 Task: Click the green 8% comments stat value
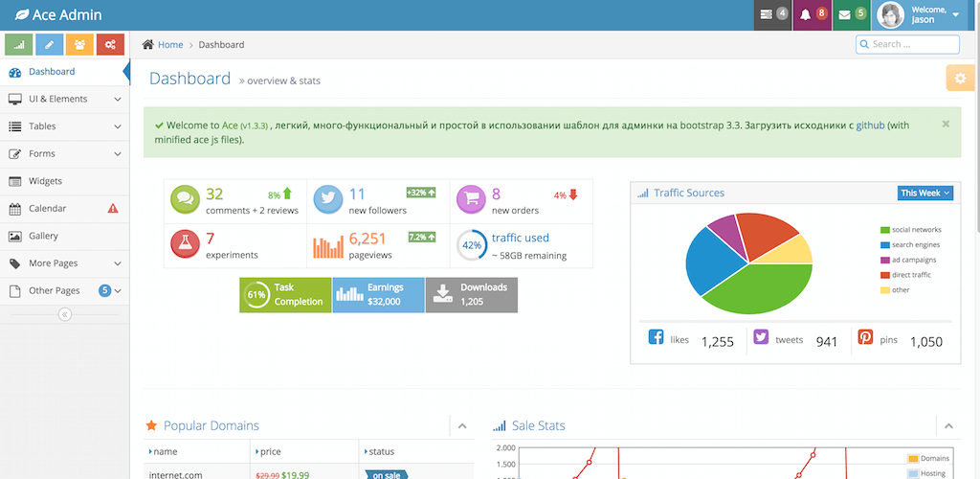point(275,195)
